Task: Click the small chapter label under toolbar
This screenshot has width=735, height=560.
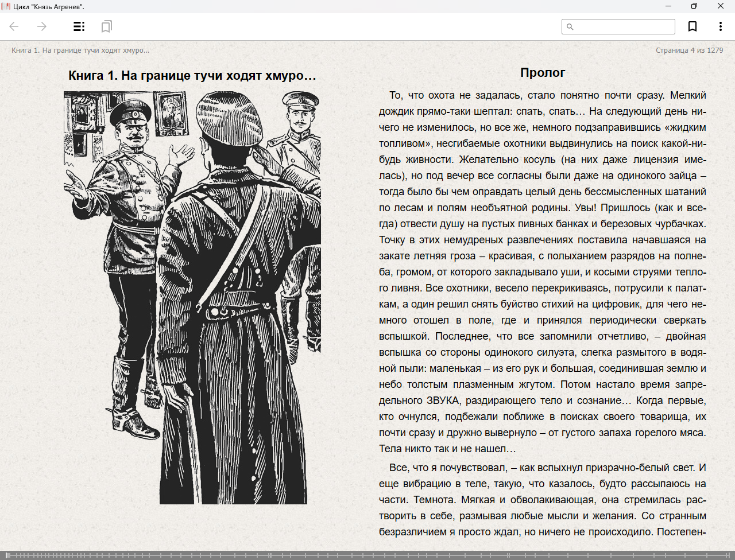Action: pos(80,50)
